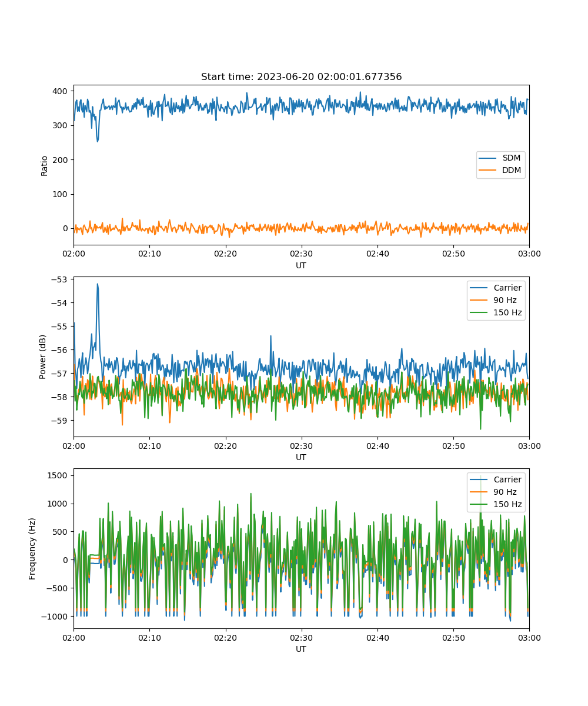Click the 02:50 tick under the Ratio plot
The image size is (588, 706).
453,254
